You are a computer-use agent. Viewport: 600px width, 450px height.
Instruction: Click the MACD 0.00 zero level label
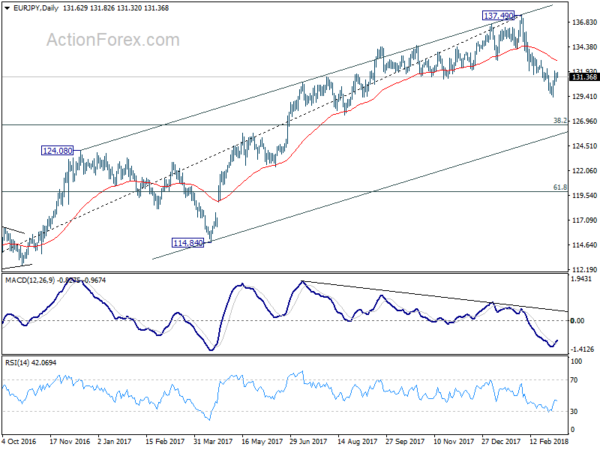coord(577,321)
